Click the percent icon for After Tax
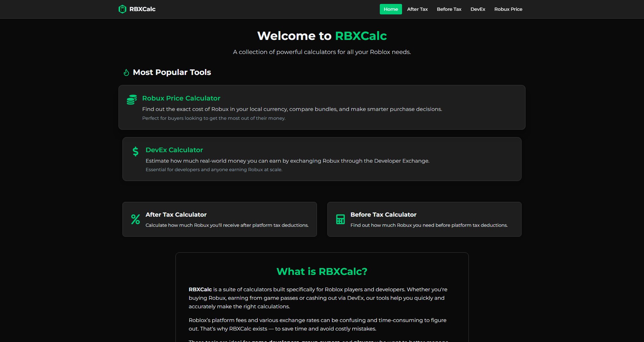 pyautogui.click(x=135, y=219)
